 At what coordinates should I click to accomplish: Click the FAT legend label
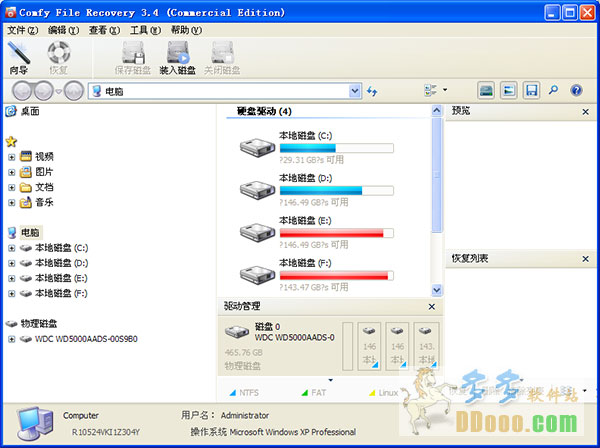point(318,393)
